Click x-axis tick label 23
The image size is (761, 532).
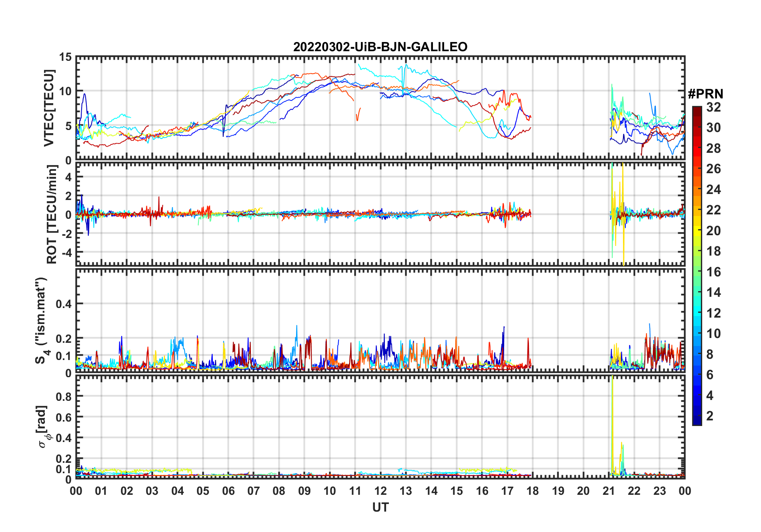(x=659, y=491)
